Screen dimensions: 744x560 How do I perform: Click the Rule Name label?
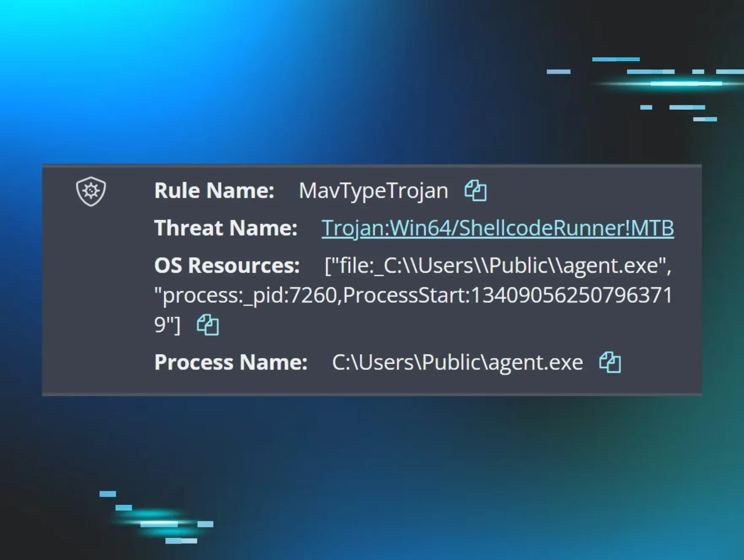point(214,191)
